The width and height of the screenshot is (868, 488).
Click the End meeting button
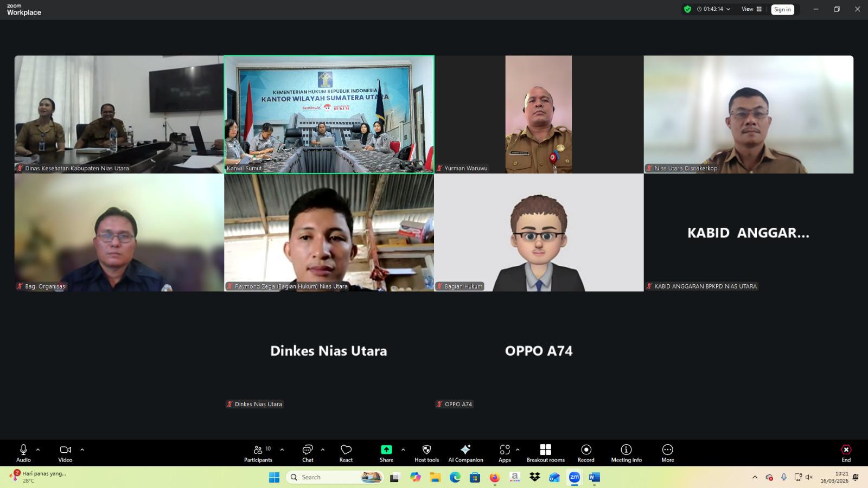coord(846,453)
